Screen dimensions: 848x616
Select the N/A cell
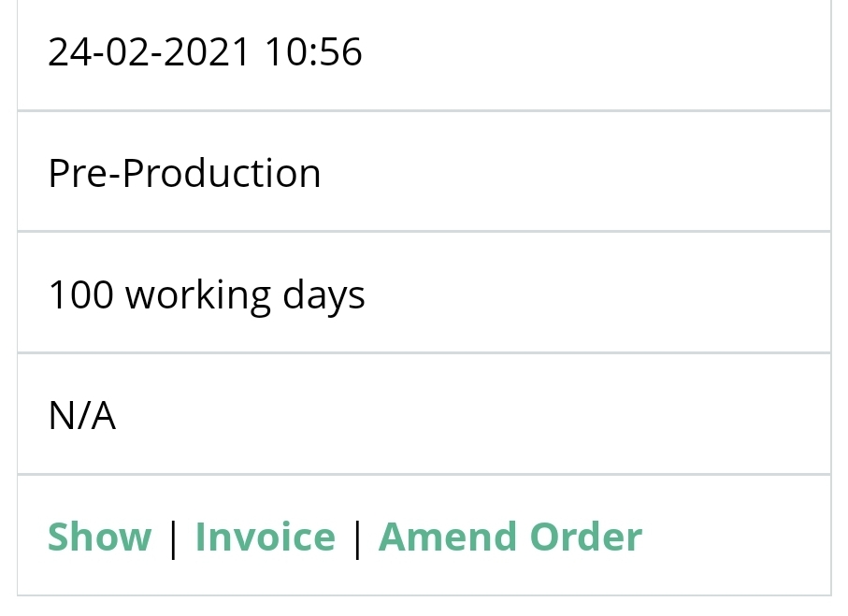424,415
